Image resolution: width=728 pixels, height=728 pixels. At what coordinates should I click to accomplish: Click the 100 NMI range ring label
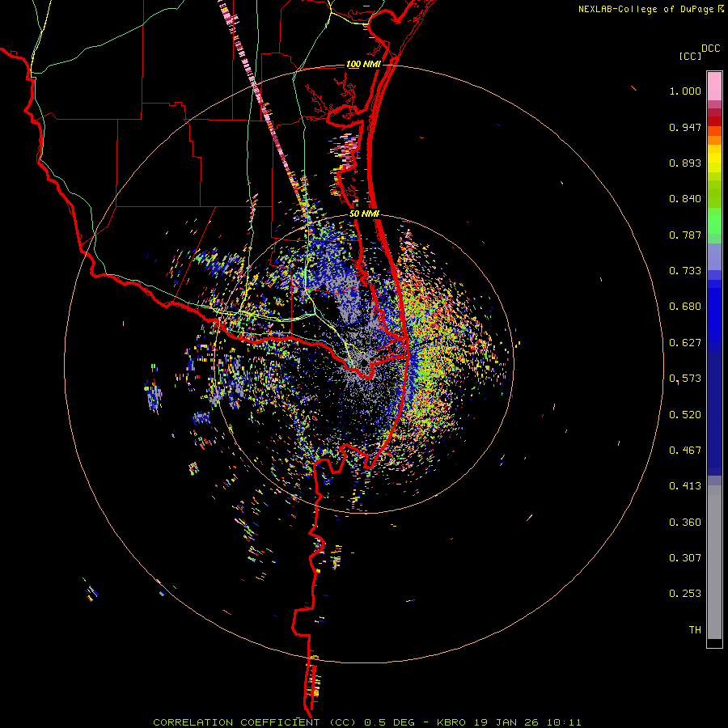(363, 64)
